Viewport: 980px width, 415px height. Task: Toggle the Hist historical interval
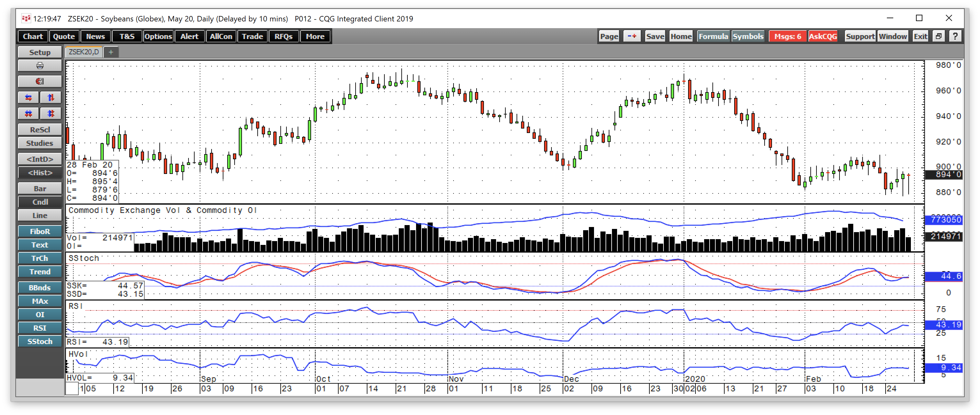(40, 173)
